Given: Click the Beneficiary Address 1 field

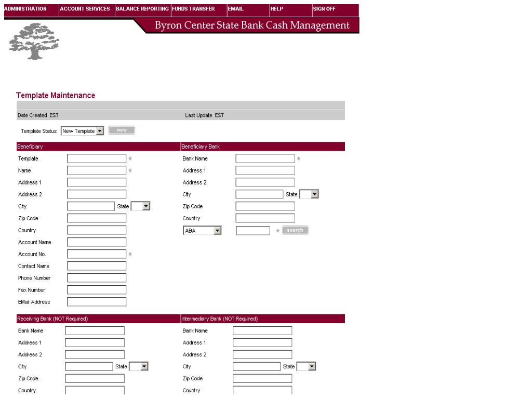Looking at the screenshot, I should click(97, 182).
